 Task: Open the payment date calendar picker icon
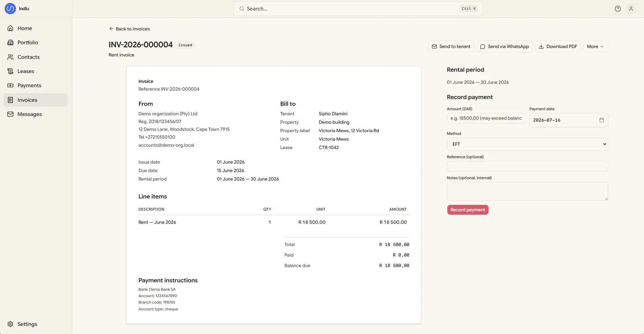(x=601, y=120)
